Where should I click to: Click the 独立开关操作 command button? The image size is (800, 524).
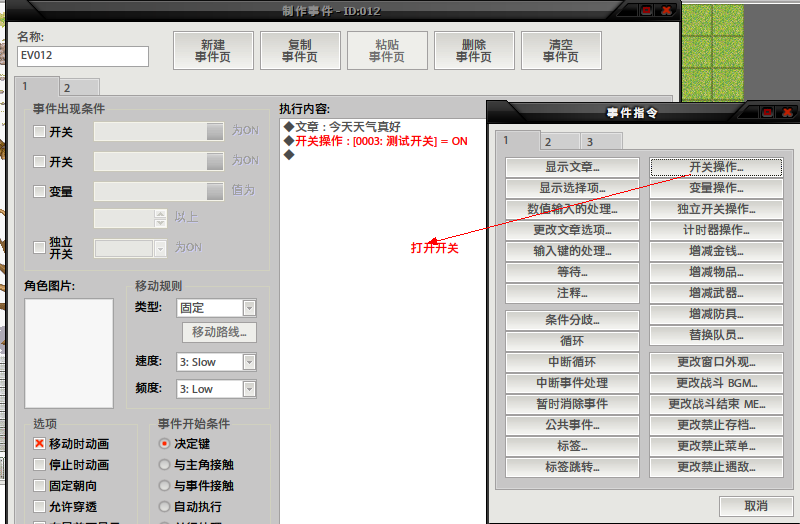click(716, 209)
